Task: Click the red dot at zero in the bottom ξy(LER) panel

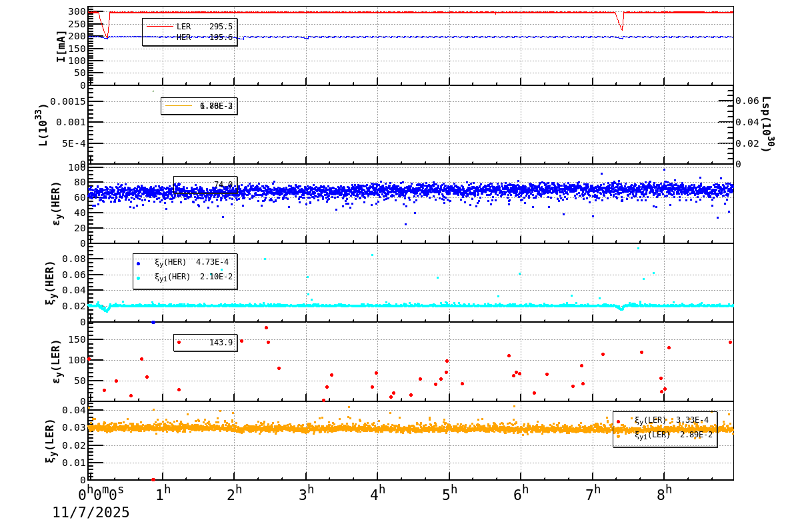Action: coord(153,479)
